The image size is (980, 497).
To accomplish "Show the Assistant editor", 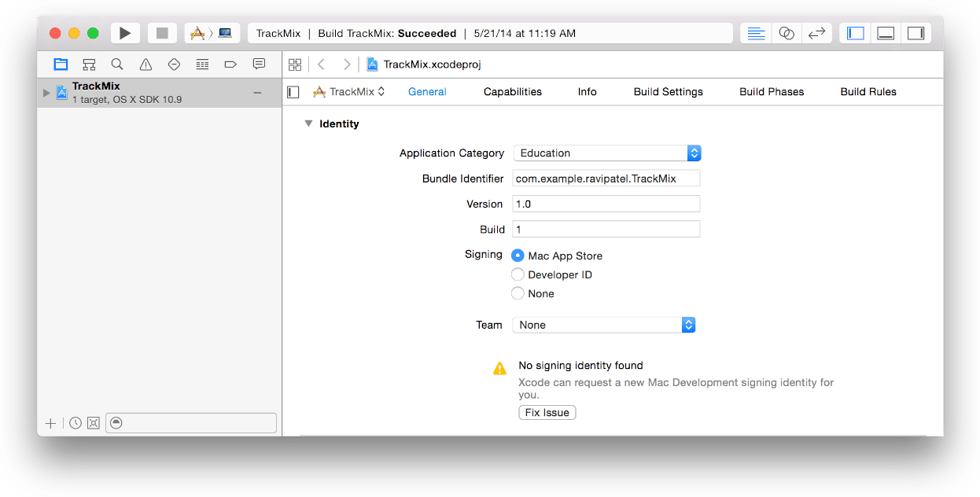I will (x=787, y=33).
